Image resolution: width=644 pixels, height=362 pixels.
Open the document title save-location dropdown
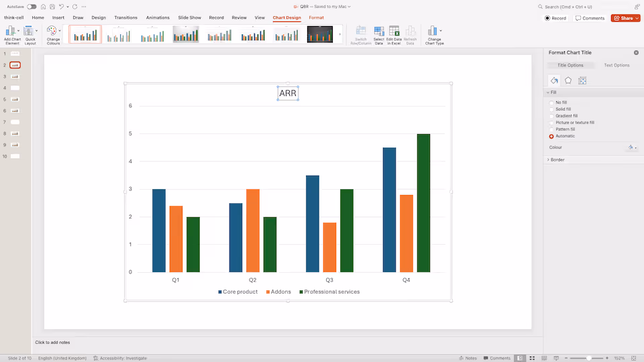point(349,7)
